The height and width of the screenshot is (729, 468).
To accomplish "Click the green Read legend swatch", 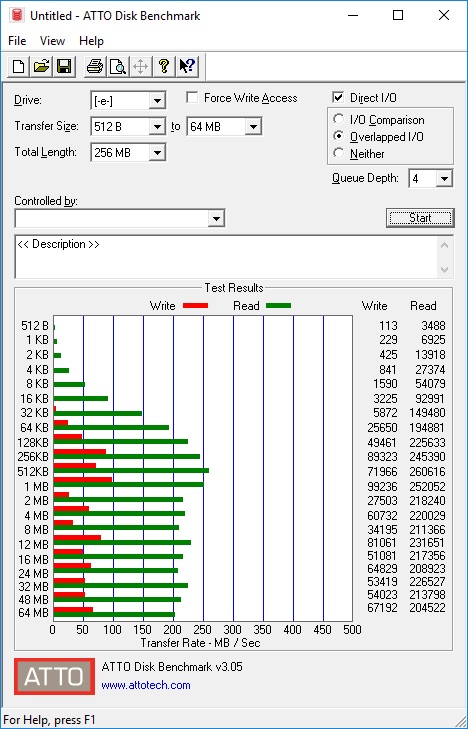I will (x=278, y=305).
